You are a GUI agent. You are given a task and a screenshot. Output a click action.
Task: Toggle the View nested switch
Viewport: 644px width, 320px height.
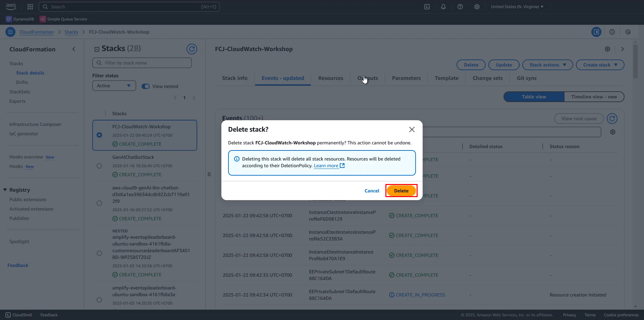click(x=146, y=86)
